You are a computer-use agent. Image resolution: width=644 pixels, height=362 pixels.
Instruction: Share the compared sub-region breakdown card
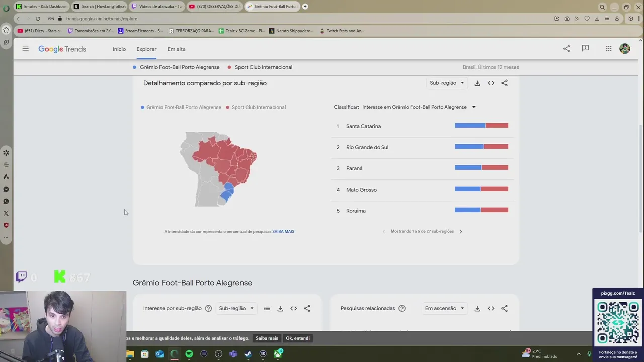504,83
